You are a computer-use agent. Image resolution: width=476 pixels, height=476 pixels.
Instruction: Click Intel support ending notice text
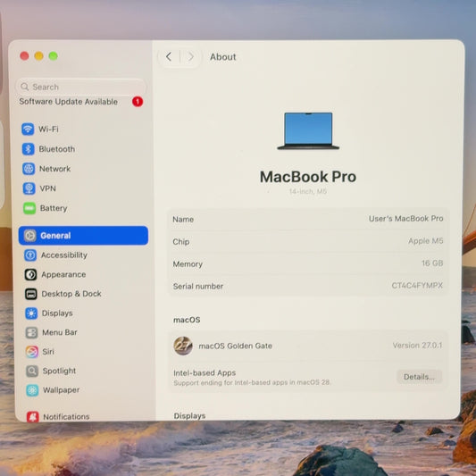tap(252, 382)
